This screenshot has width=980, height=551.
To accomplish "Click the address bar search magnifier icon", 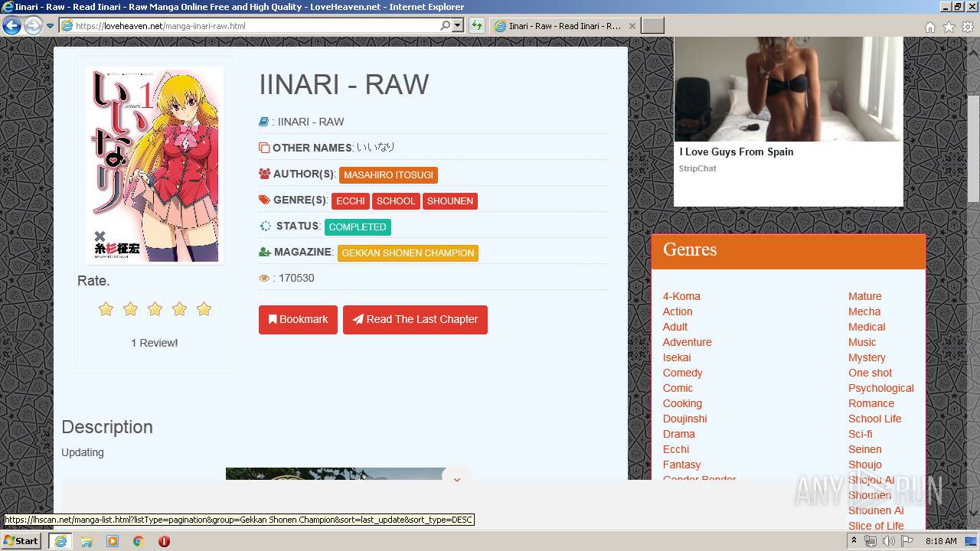I will tap(446, 25).
